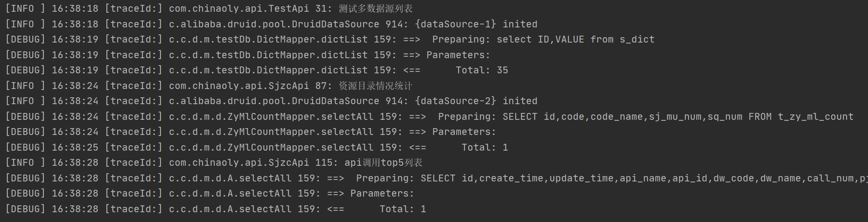Viewport: 868px width, 222px height.
Task: Click the "select ID,VALUE from s_dict" SQL statement
Action: [x=575, y=39]
